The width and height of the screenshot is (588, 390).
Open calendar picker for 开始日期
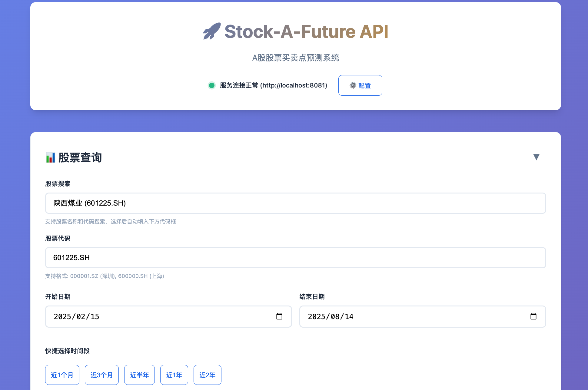click(279, 316)
